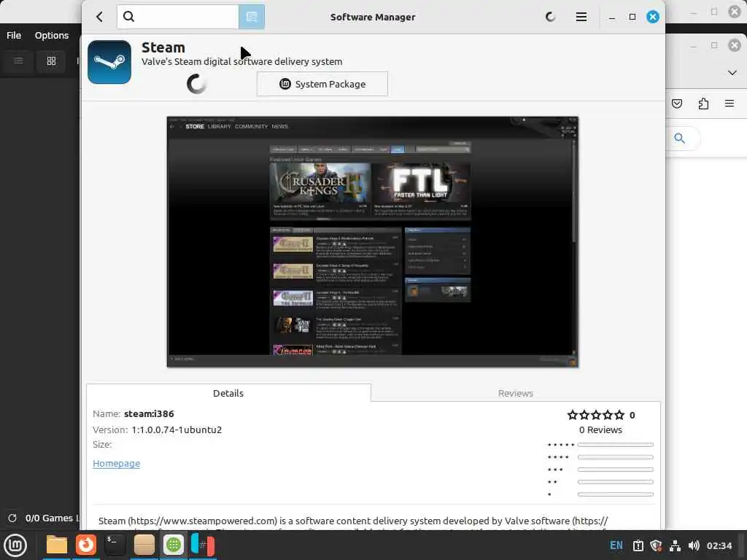The image size is (747, 560).
Task: Click the browser search magnifier icon
Action: (x=680, y=139)
